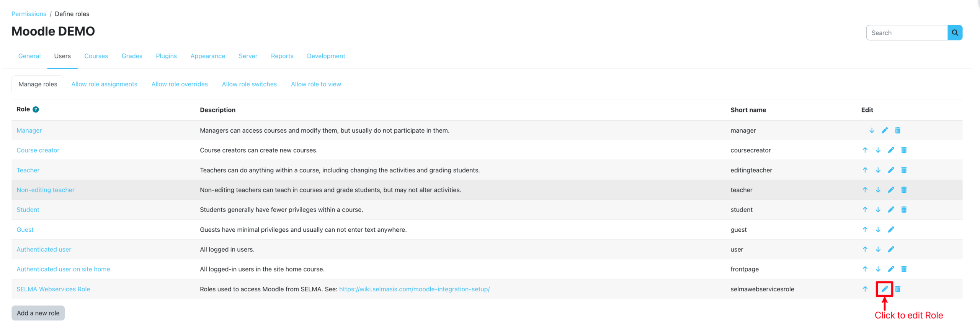Click the search magnifier button
The image size is (980, 330).
(x=955, y=33)
